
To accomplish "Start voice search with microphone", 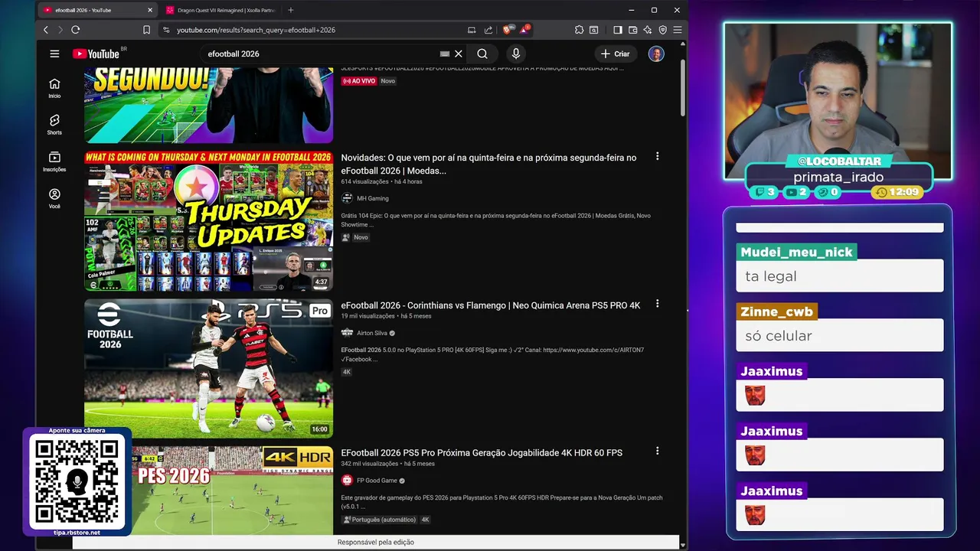I will (x=516, y=54).
